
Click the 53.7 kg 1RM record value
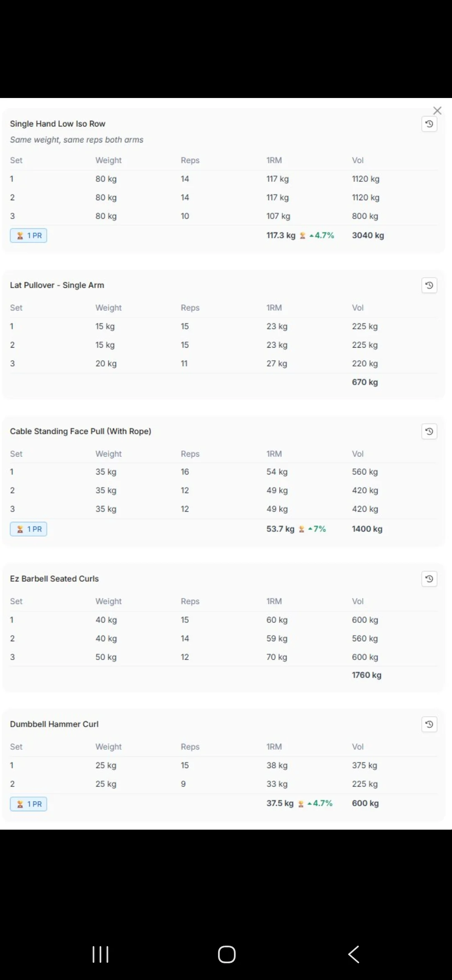coord(280,529)
